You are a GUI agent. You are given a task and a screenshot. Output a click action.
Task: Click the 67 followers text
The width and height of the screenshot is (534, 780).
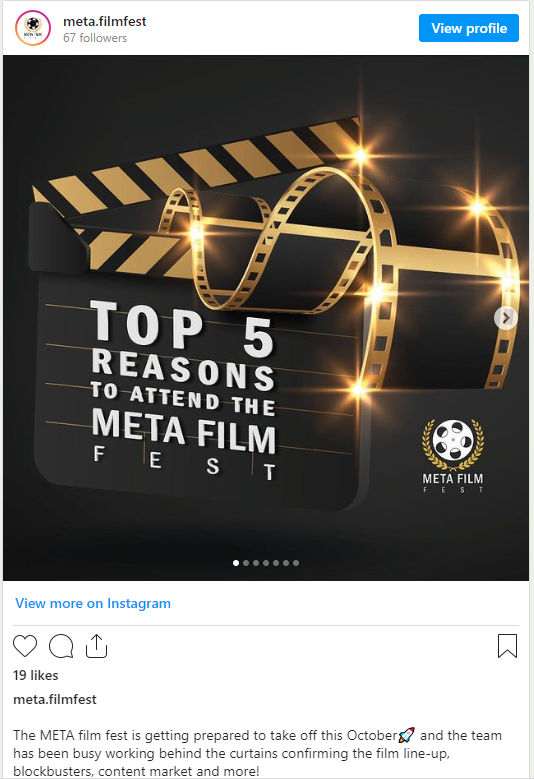[95, 38]
